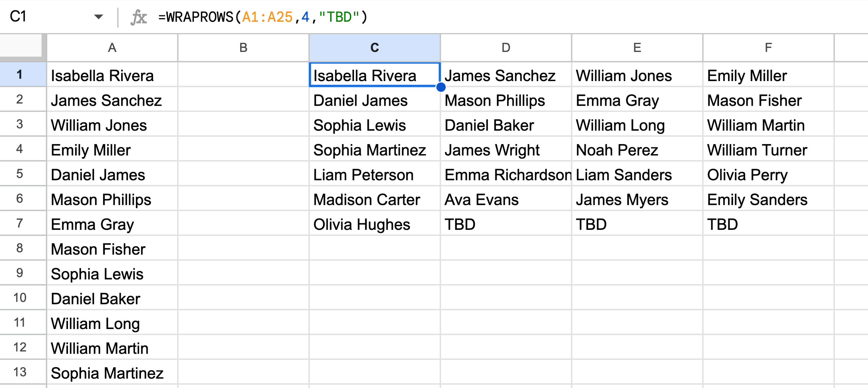868x388 pixels.
Task: Select row 13 header
Action: click(x=20, y=372)
